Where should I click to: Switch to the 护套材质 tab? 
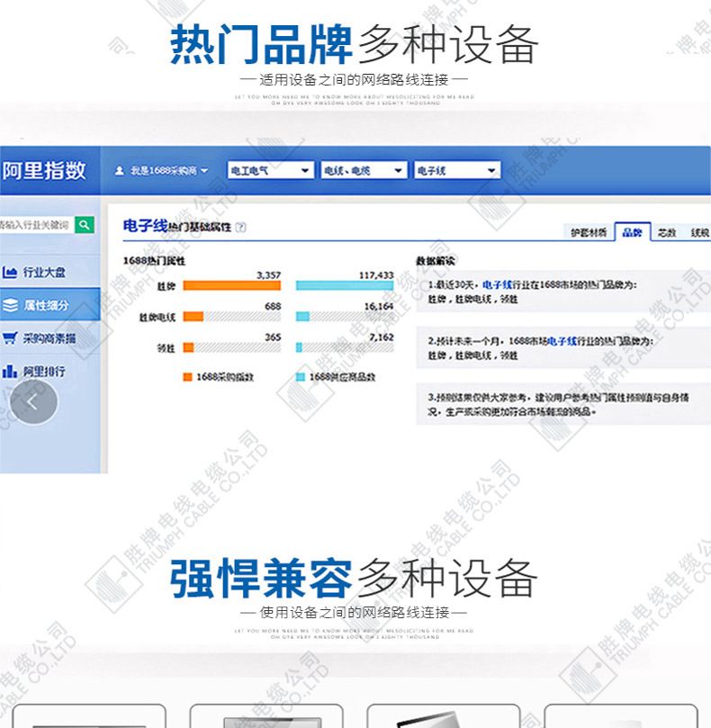[x=589, y=232]
